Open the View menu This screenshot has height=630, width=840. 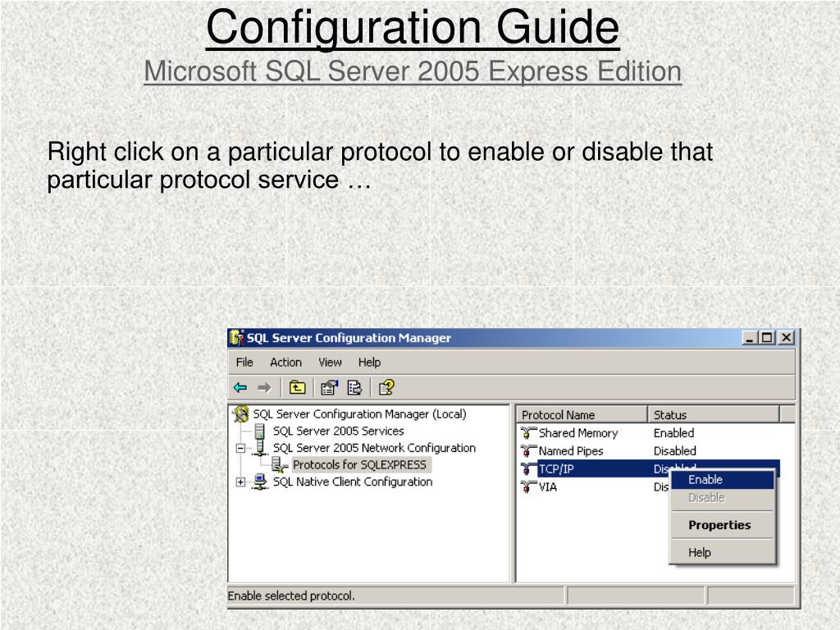click(330, 362)
